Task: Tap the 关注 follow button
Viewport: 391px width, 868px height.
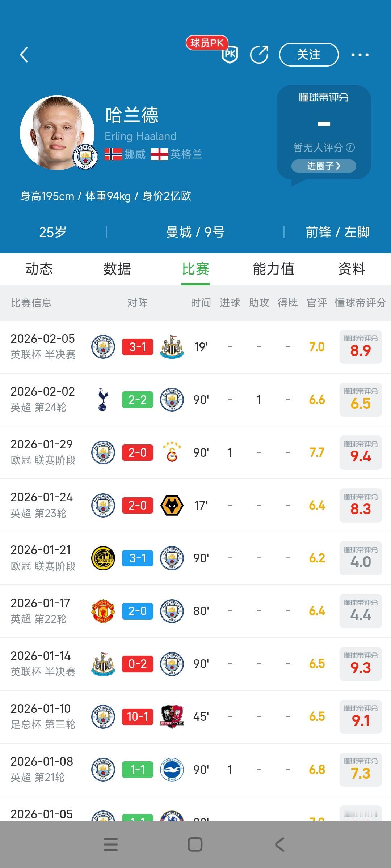Action: [x=309, y=55]
